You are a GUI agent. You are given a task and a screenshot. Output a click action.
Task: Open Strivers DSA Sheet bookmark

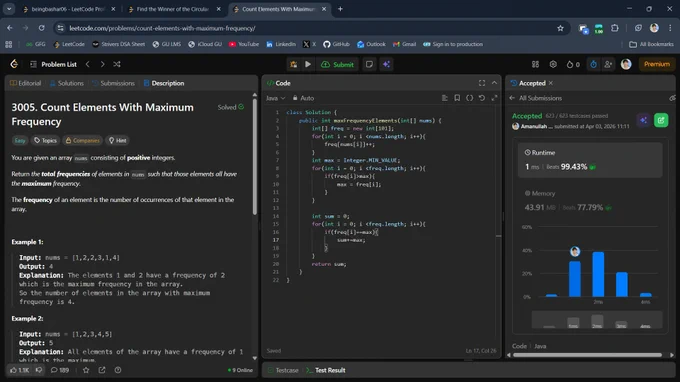tap(118, 44)
